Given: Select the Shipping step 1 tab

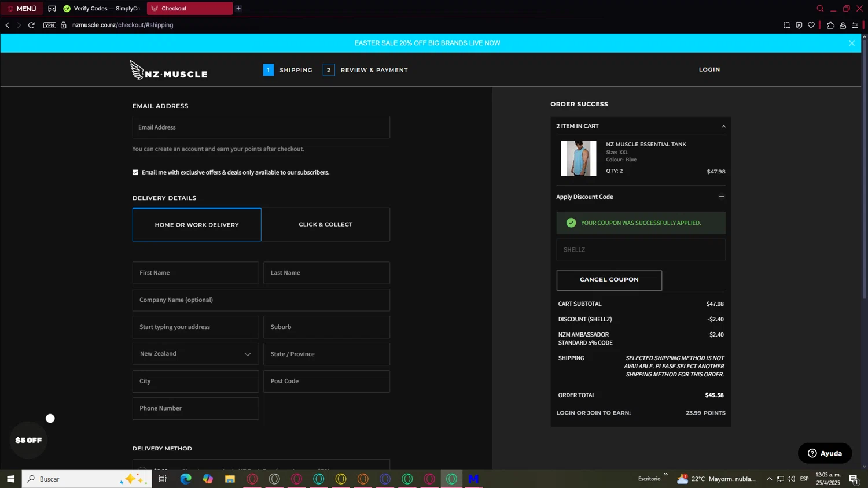Looking at the screenshot, I should 288,70.
